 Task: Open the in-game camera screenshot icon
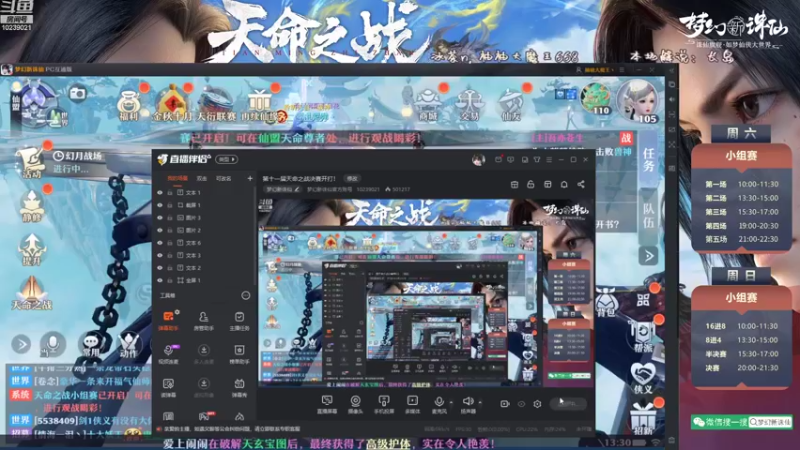click(x=78, y=94)
